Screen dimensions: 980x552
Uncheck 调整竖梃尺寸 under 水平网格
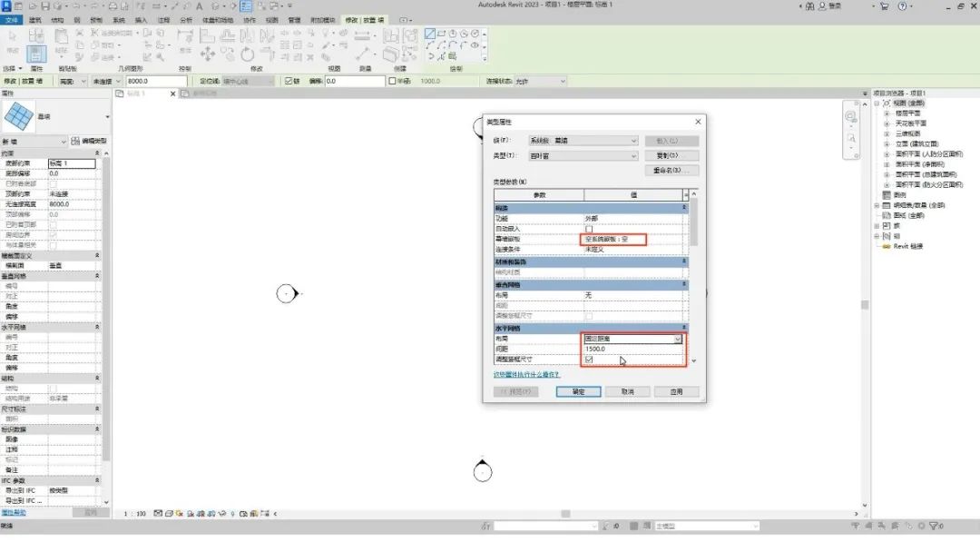[x=589, y=360]
